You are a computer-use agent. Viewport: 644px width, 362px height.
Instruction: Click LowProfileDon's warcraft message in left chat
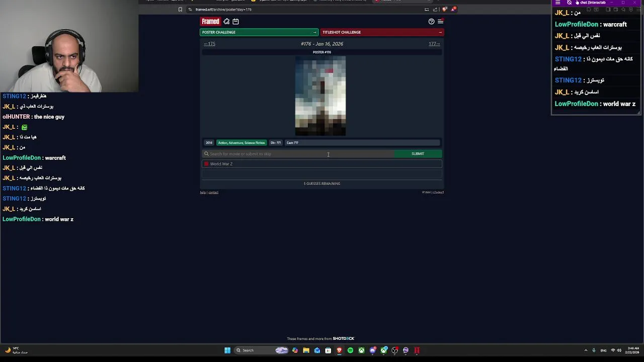click(x=34, y=158)
